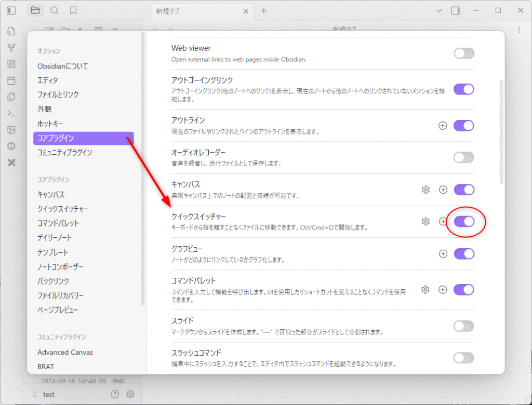Expand the tab list chevron in the title bar
532x405 pixels.
coord(438,11)
